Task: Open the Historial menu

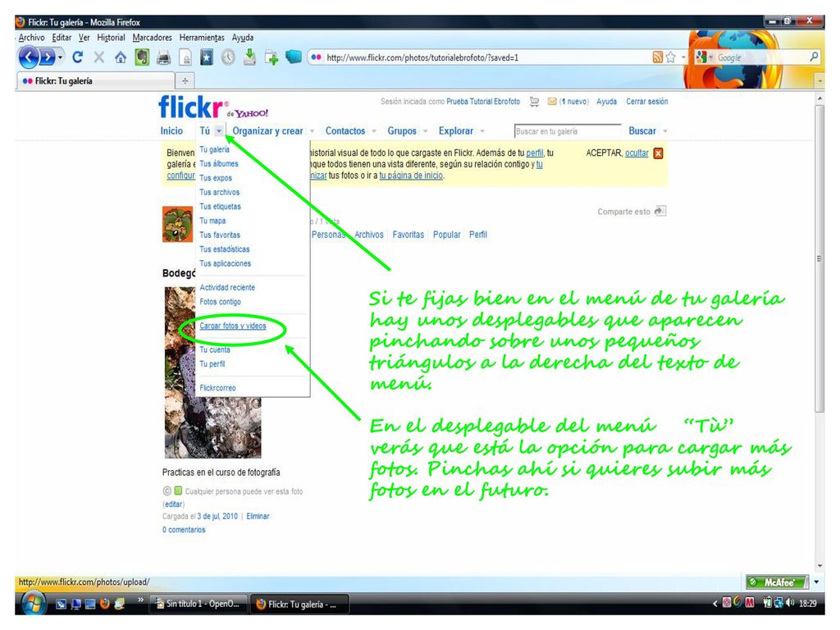Action: tap(111, 38)
